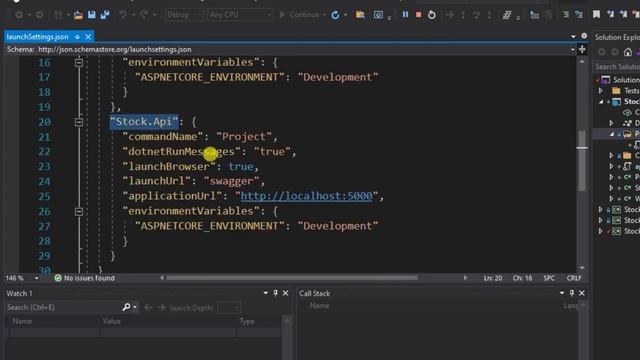The height and width of the screenshot is (360, 640).
Task: Click the Show Next Statement arrow icon
Action: click(x=449, y=15)
